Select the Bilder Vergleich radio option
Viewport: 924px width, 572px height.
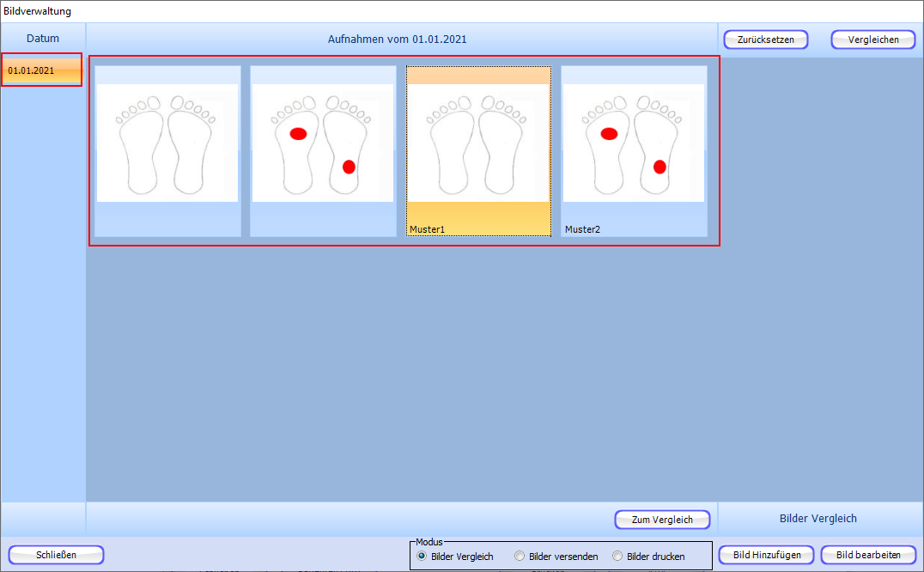pyautogui.click(x=422, y=557)
